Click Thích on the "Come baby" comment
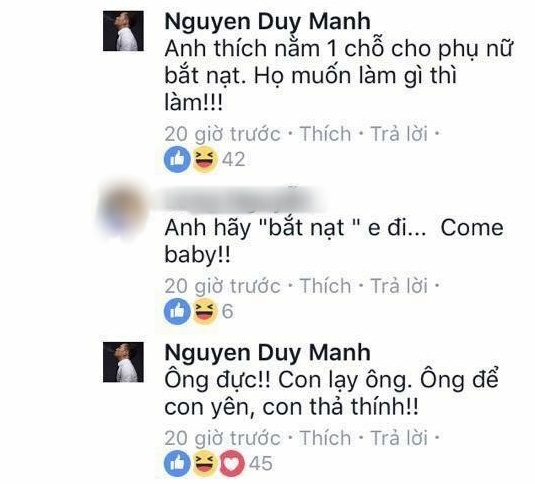 coord(326,285)
